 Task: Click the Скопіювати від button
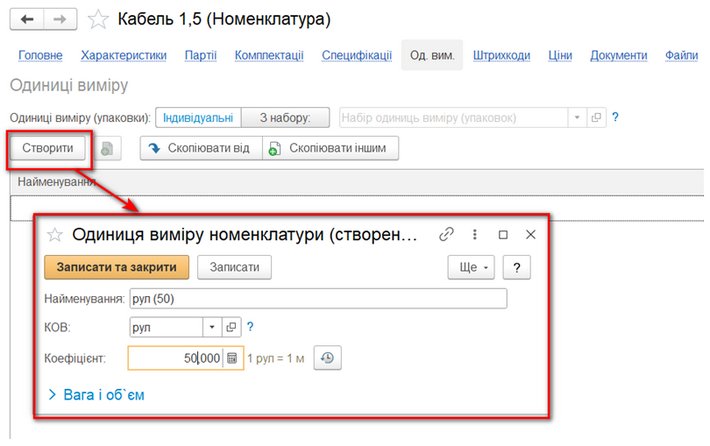(x=200, y=148)
